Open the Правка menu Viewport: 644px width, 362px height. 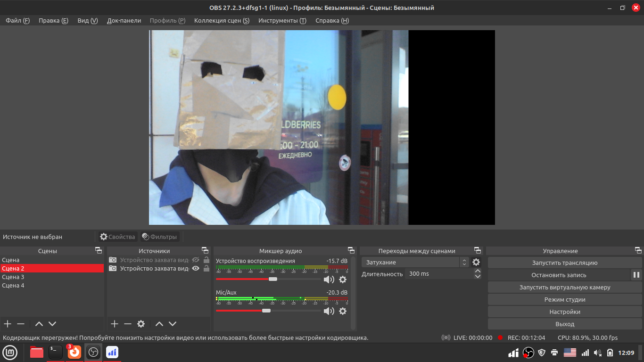pos(53,21)
